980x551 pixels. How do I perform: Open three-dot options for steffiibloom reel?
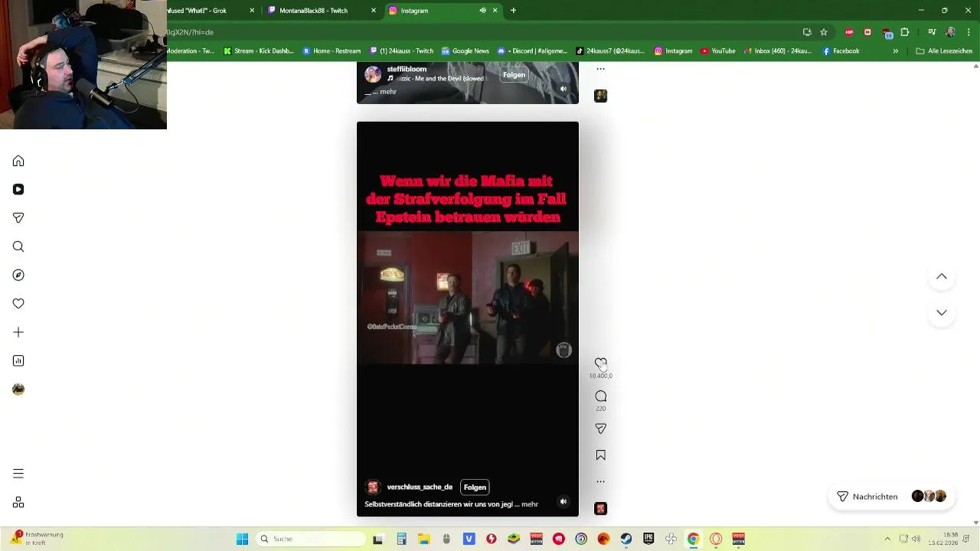coord(601,69)
